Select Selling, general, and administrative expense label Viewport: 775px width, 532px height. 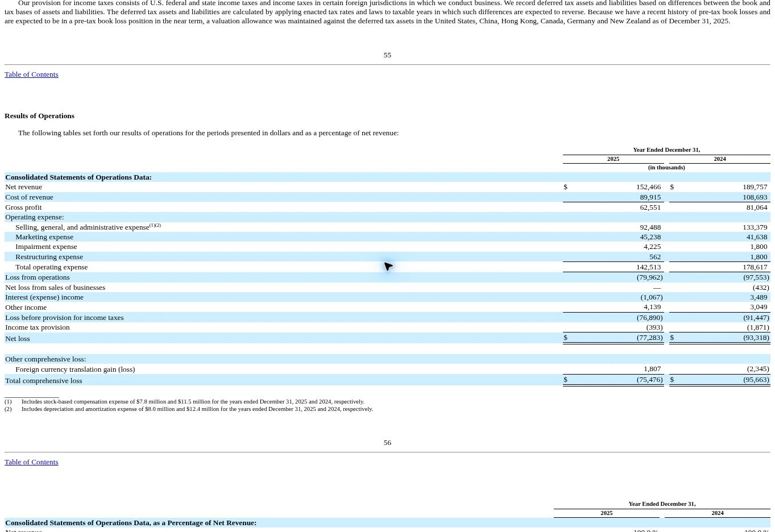[x=82, y=227]
